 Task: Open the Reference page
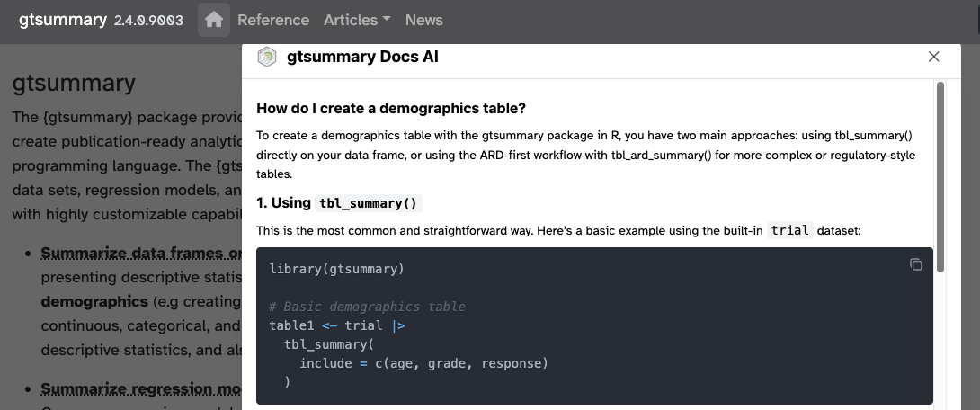point(272,20)
